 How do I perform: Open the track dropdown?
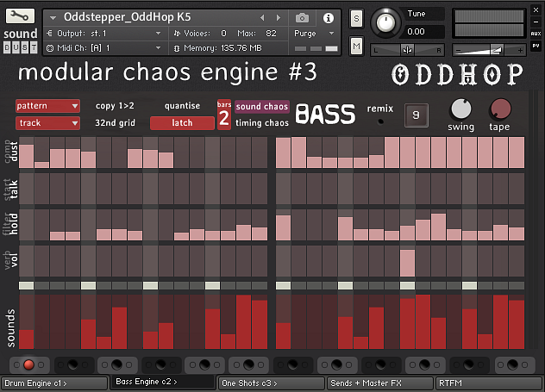[x=47, y=123]
